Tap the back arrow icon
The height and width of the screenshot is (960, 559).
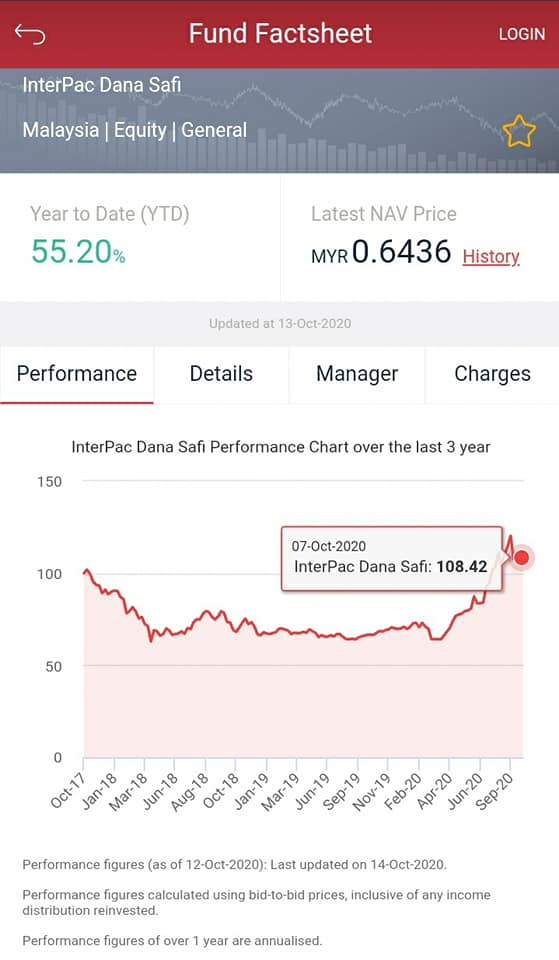(30, 34)
